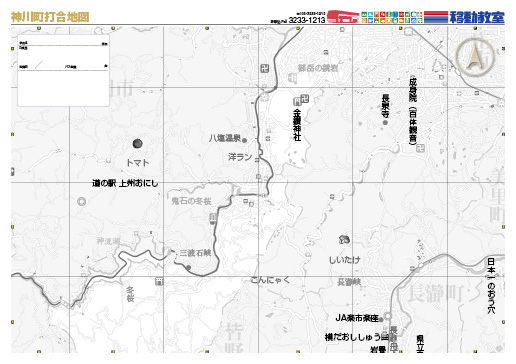Click the 道の駅 上州おにし label
The image size is (516, 364).
pos(125,183)
